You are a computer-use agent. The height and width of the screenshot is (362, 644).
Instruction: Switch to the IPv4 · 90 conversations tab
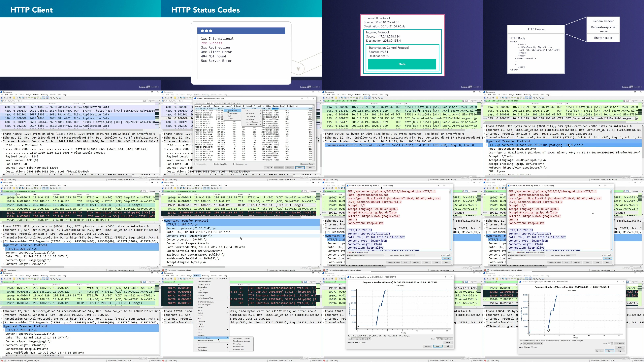pos(210,103)
